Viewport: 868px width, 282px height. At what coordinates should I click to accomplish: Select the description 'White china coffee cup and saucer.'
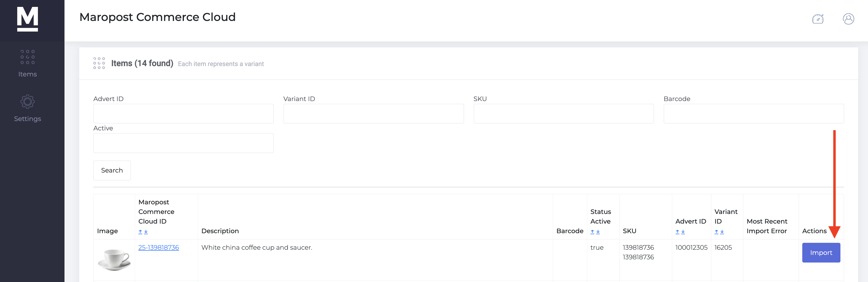(x=257, y=247)
